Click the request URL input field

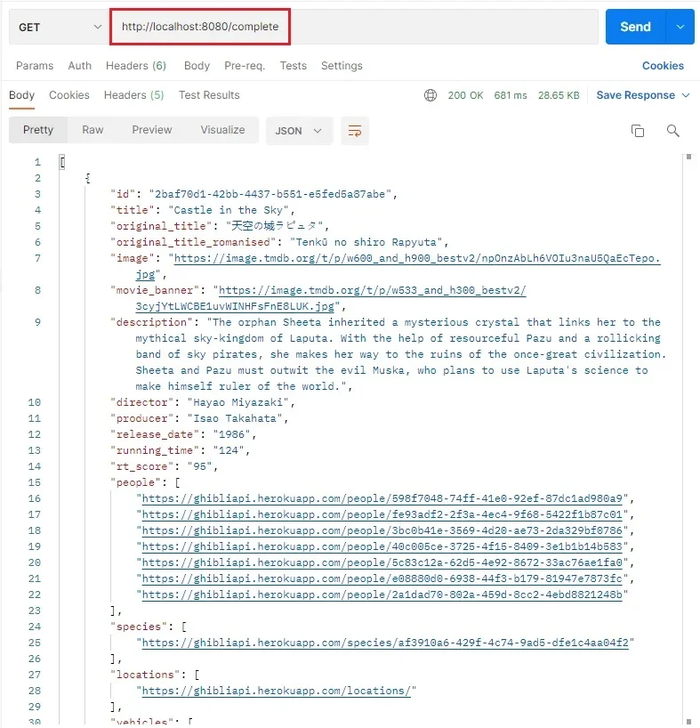353,27
